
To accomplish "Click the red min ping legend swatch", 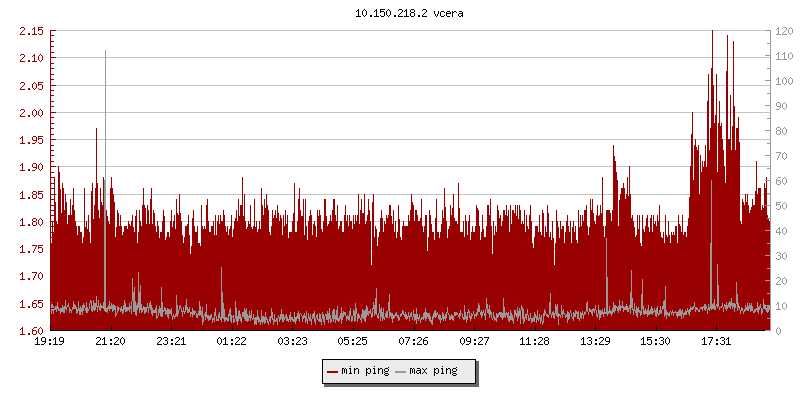I will pos(333,371).
